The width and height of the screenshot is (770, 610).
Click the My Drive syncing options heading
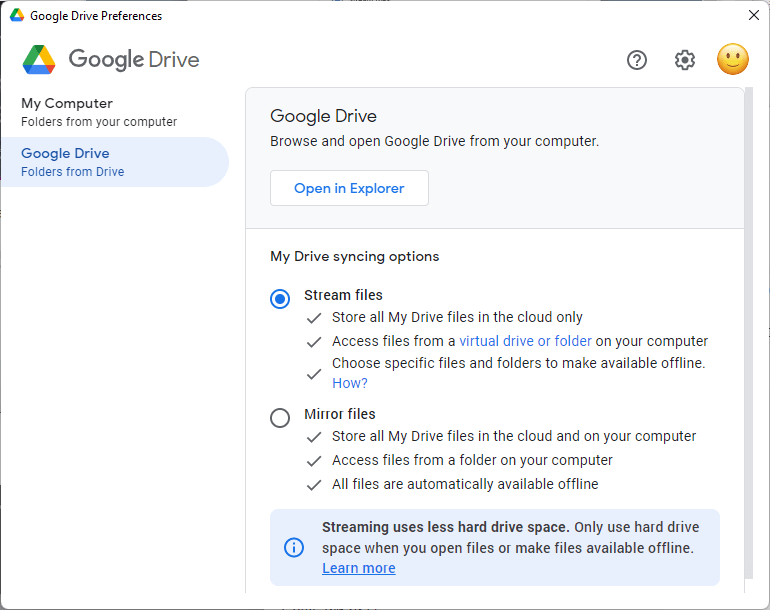[x=355, y=256]
